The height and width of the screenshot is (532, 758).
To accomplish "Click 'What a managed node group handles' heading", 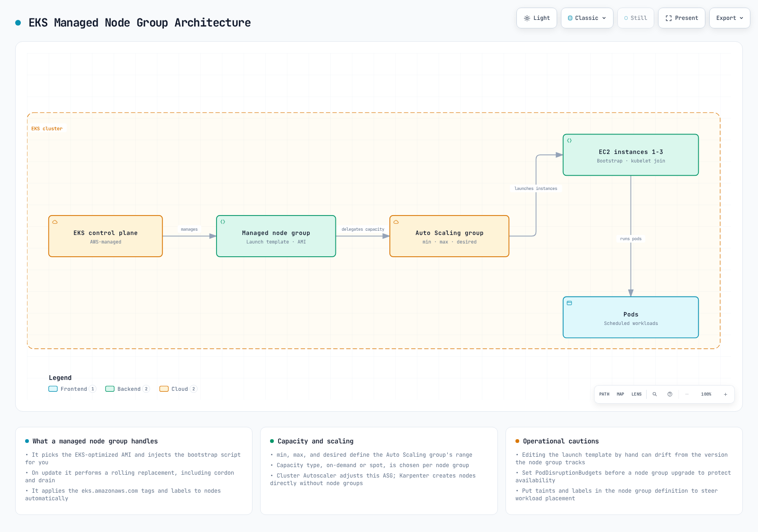I will pyautogui.click(x=95, y=441).
